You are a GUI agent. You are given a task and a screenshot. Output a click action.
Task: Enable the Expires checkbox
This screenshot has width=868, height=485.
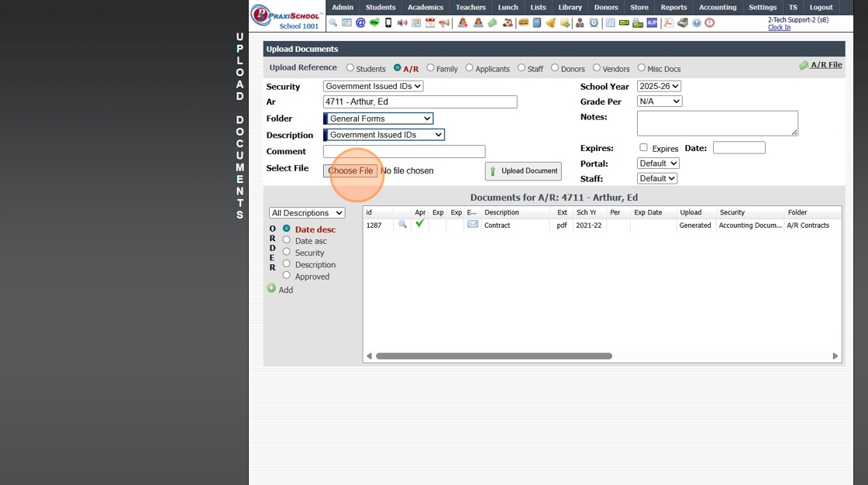643,148
